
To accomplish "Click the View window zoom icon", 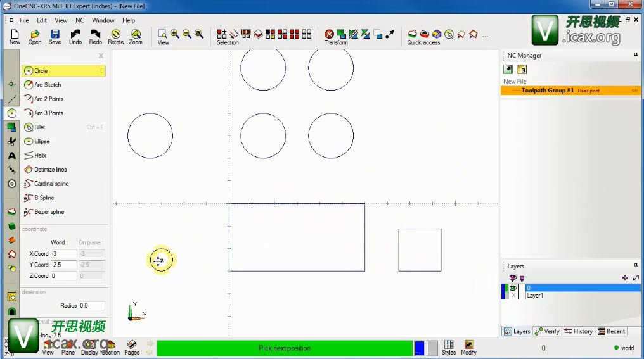I will point(163,34).
